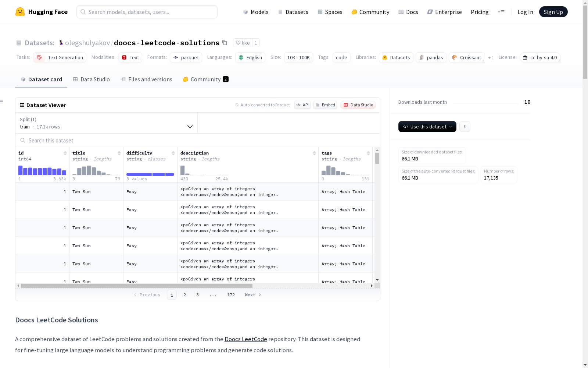Expand the Use this dataset dropdown
Screen dimensions: 588x368
point(427,127)
